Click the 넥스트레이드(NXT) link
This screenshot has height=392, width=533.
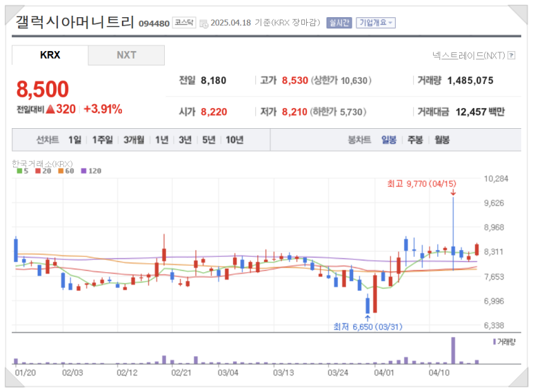pos(468,55)
